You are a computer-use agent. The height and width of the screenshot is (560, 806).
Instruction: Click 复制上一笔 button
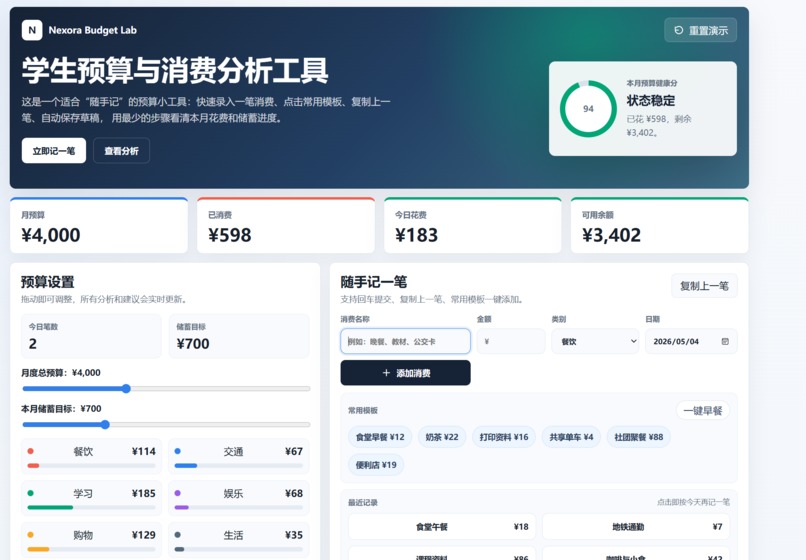(x=704, y=286)
